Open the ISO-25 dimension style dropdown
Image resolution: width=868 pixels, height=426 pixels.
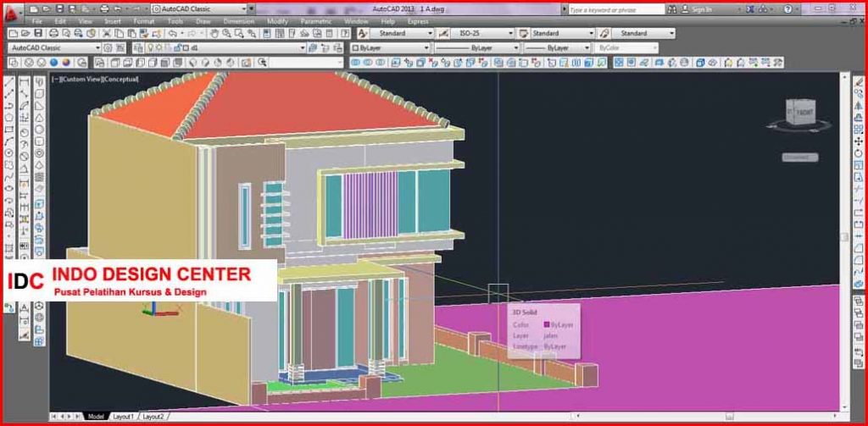[x=481, y=33]
